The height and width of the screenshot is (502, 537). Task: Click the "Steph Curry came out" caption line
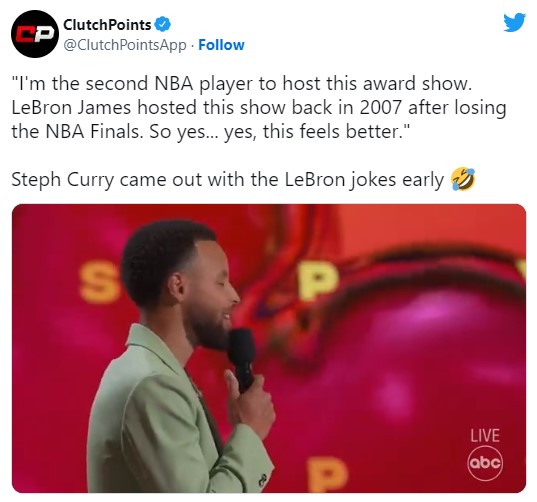[227, 179]
